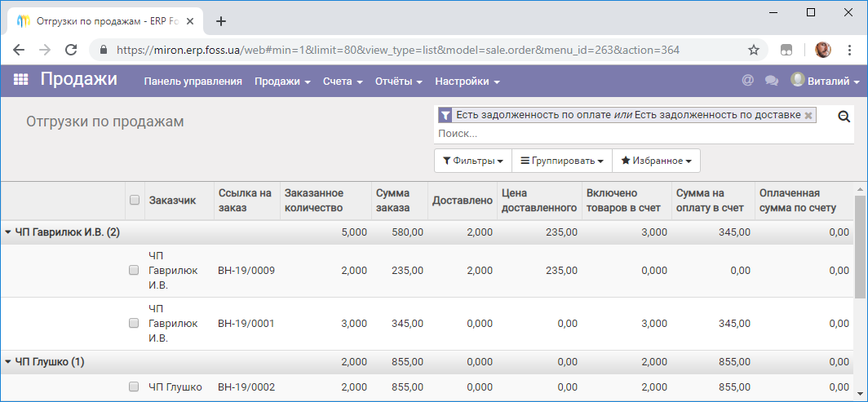Reload the browser page
The image size is (868, 402).
[71, 50]
